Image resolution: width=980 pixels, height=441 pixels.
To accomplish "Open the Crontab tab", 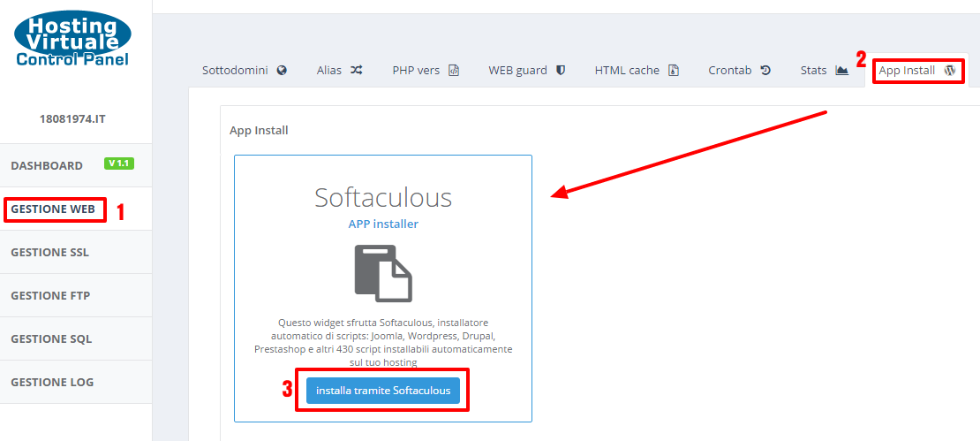I will (x=739, y=71).
